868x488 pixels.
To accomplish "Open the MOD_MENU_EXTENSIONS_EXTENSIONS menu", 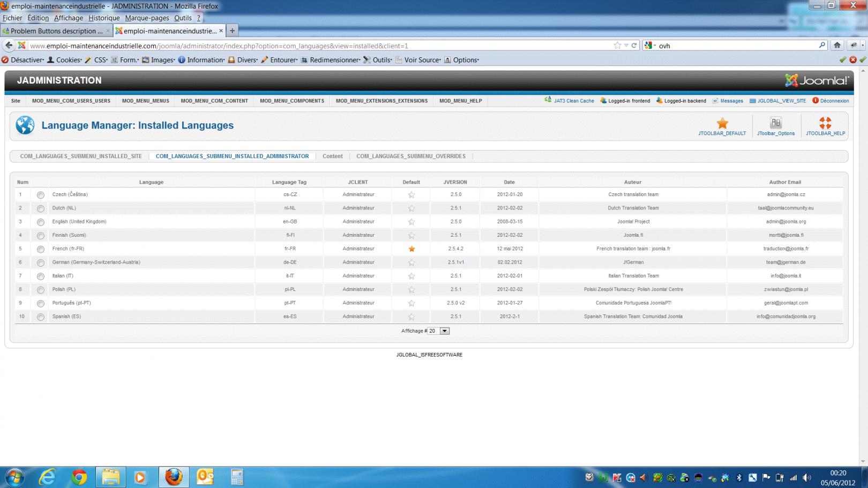I will point(381,101).
